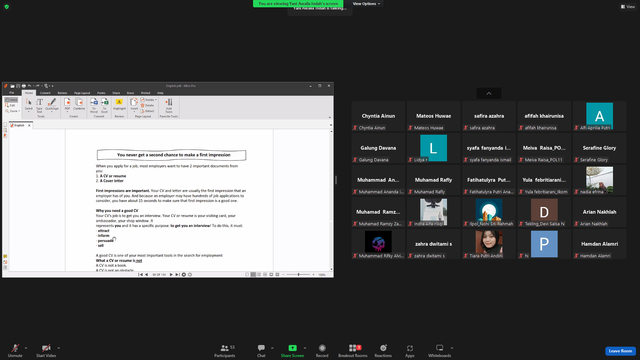Switch to the Home ribbon tab
The width and height of the screenshot is (640, 360).
coord(29,93)
